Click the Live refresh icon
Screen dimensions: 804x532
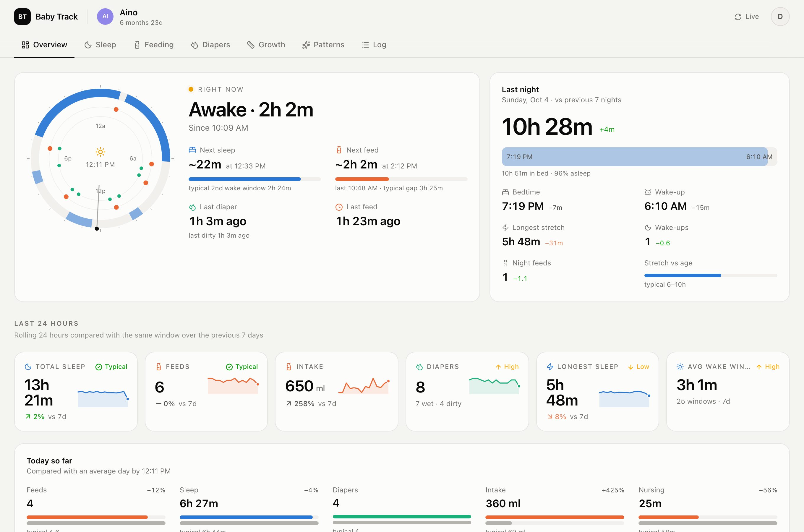tap(738, 17)
